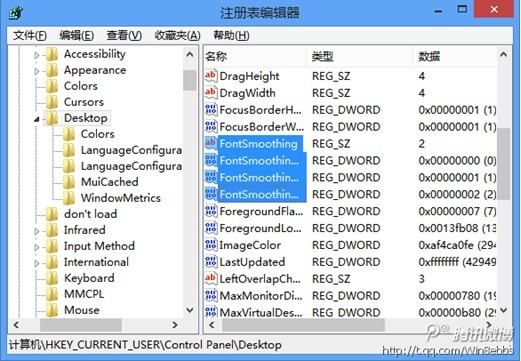Click the string icon for DragHeight
Image resolution: width=521 pixels, height=361 pixels.
coord(211,76)
